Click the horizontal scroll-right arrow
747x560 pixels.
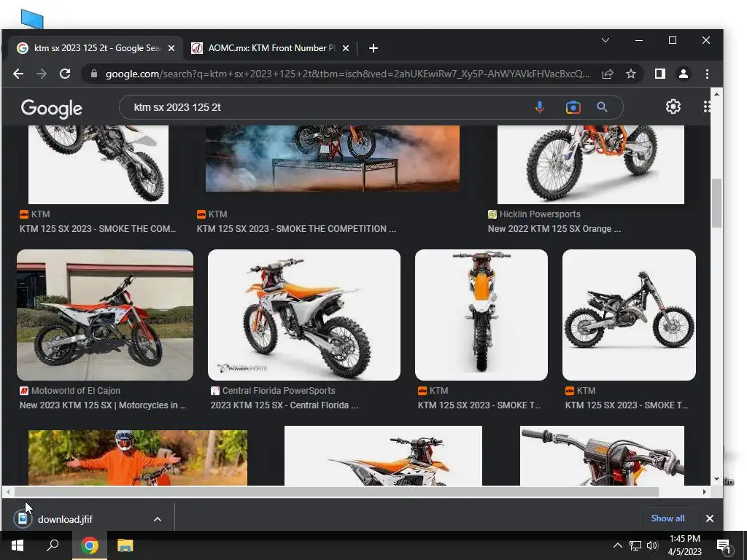(x=704, y=491)
